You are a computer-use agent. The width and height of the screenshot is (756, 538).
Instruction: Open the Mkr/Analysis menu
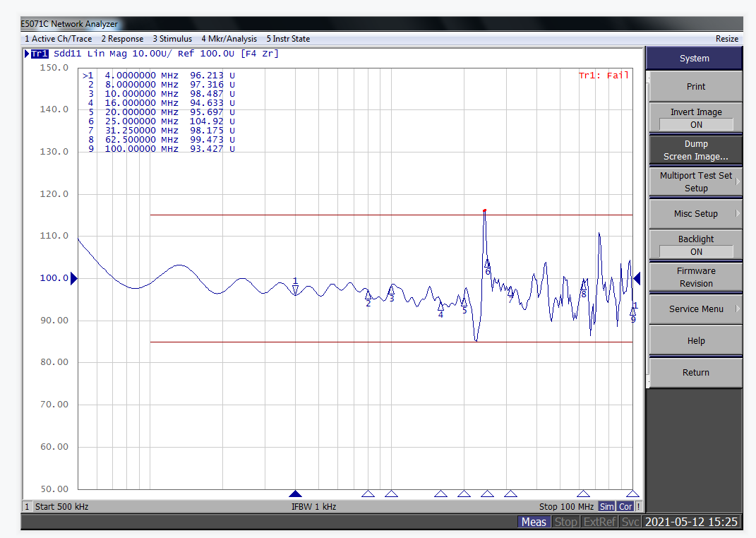pos(229,39)
